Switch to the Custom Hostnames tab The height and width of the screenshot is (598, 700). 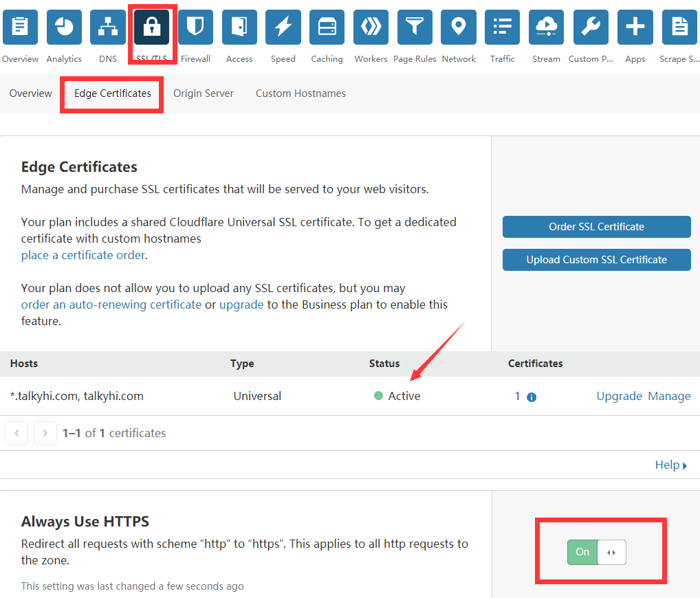(300, 93)
